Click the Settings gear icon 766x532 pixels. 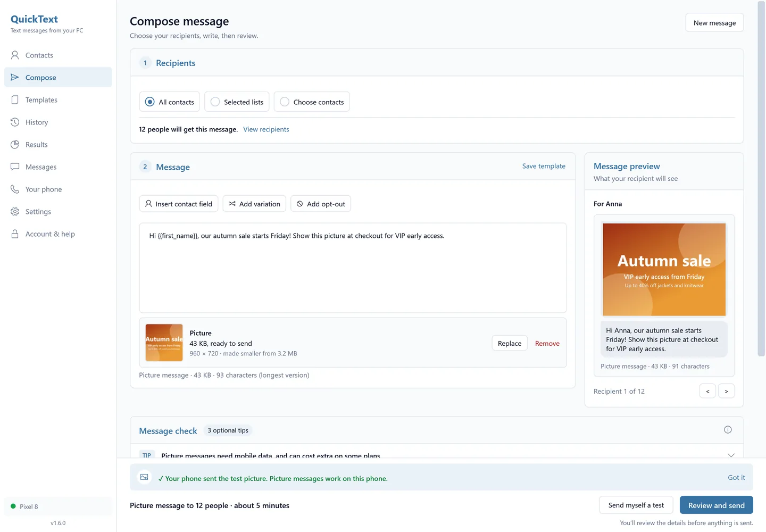(x=15, y=212)
